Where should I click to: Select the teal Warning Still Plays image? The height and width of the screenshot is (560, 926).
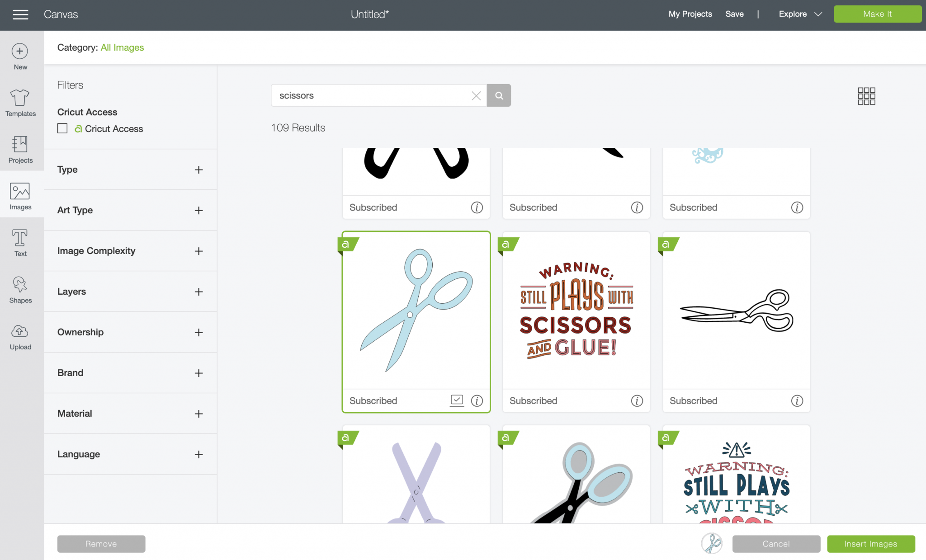[736, 475]
